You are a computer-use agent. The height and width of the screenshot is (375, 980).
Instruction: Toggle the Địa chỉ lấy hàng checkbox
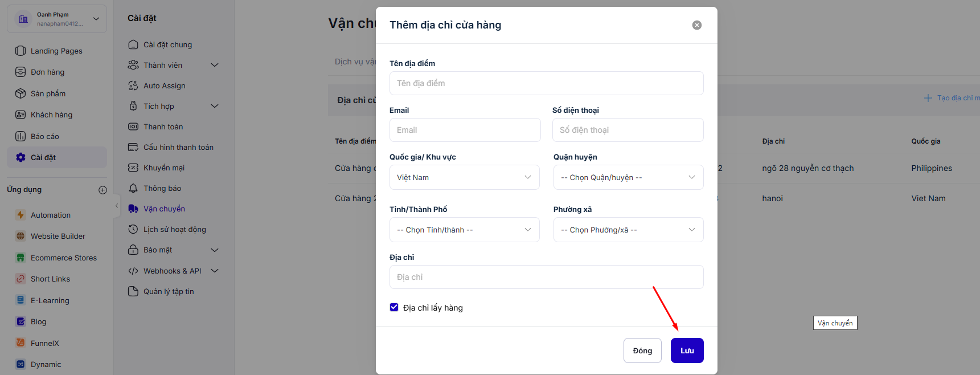tap(394, 307)
